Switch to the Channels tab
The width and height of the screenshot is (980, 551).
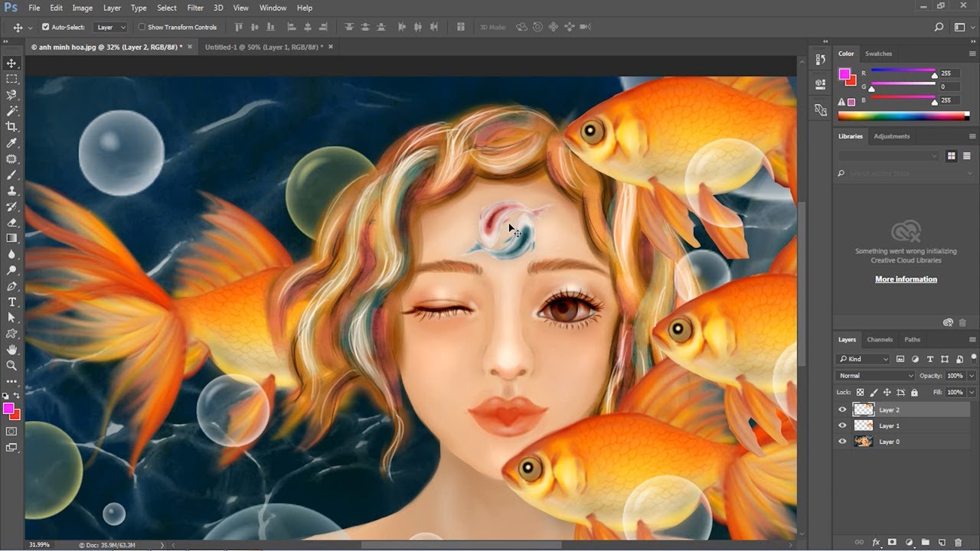point(880,339)
